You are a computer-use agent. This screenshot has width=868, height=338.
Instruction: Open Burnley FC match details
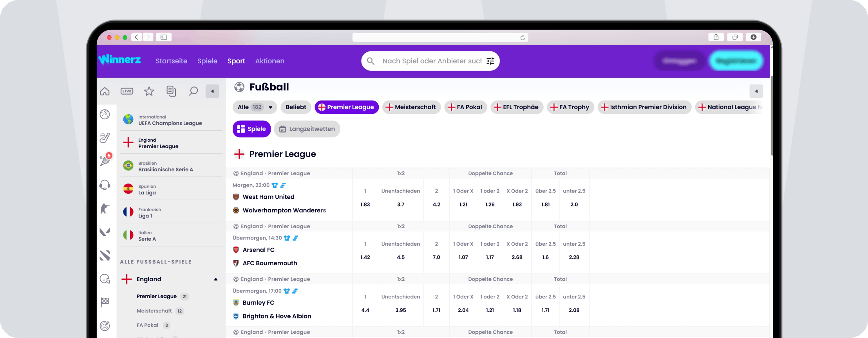259,303
